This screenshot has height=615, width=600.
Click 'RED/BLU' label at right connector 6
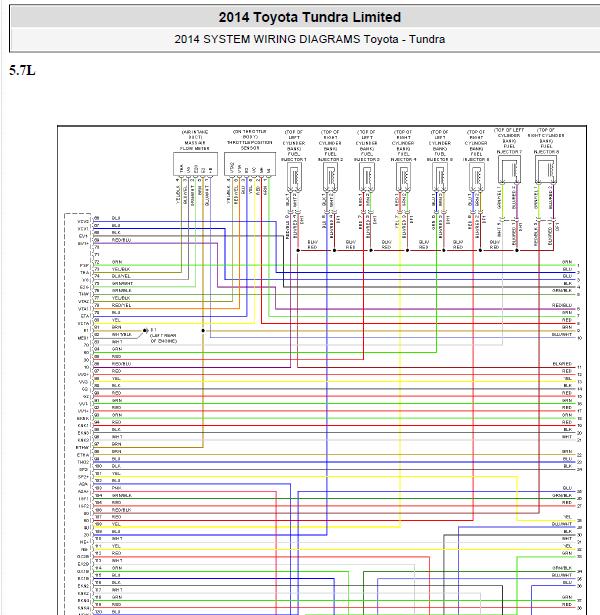point(562,305)
